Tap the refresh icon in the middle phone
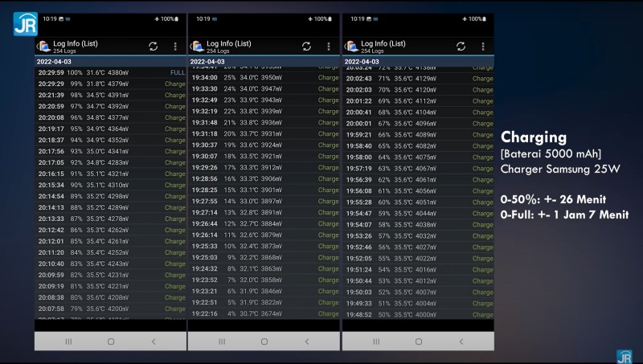The height and width of the screenshot is (364, 643). pos(307,47)
